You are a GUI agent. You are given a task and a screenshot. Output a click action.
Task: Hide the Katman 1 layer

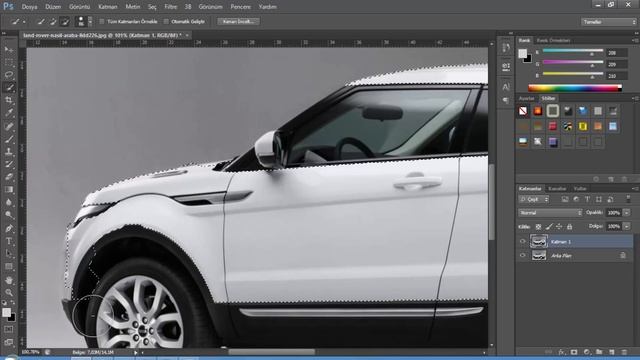point(522,242)
